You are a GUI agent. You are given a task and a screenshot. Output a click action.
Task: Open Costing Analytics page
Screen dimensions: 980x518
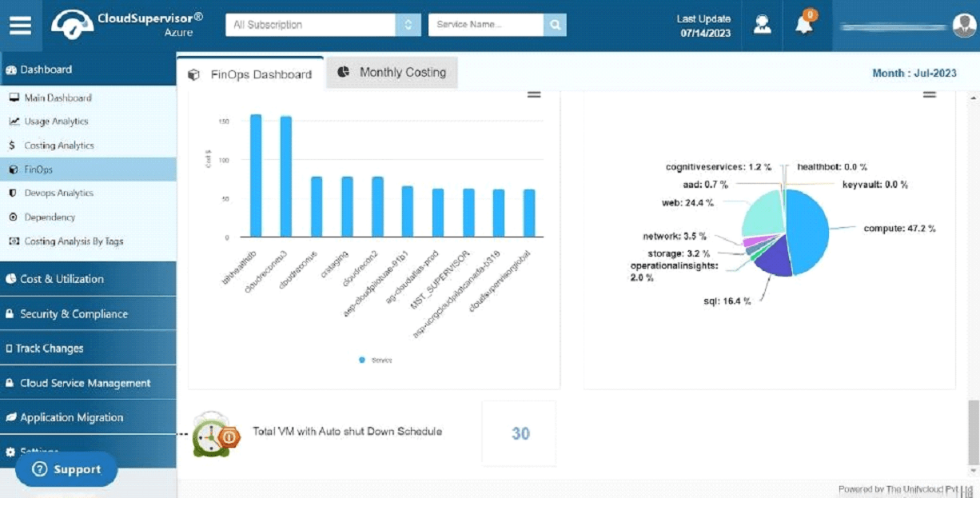[59, 145]
